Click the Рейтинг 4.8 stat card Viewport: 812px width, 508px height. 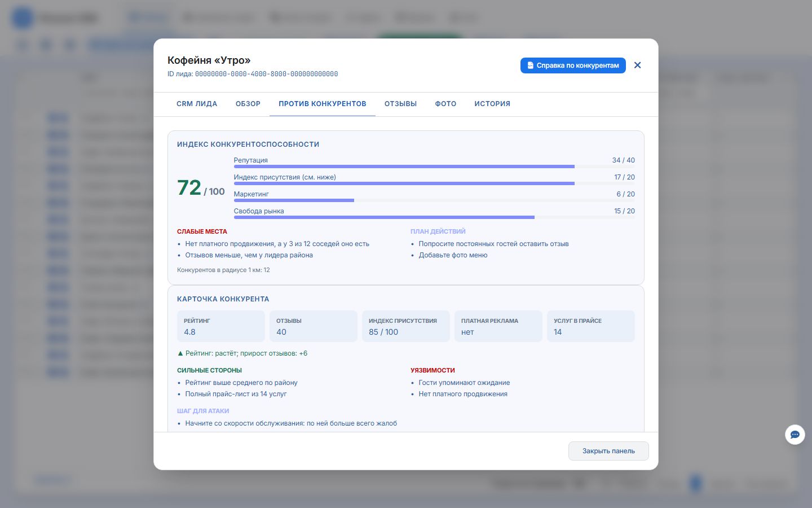[x=221, y=326]
